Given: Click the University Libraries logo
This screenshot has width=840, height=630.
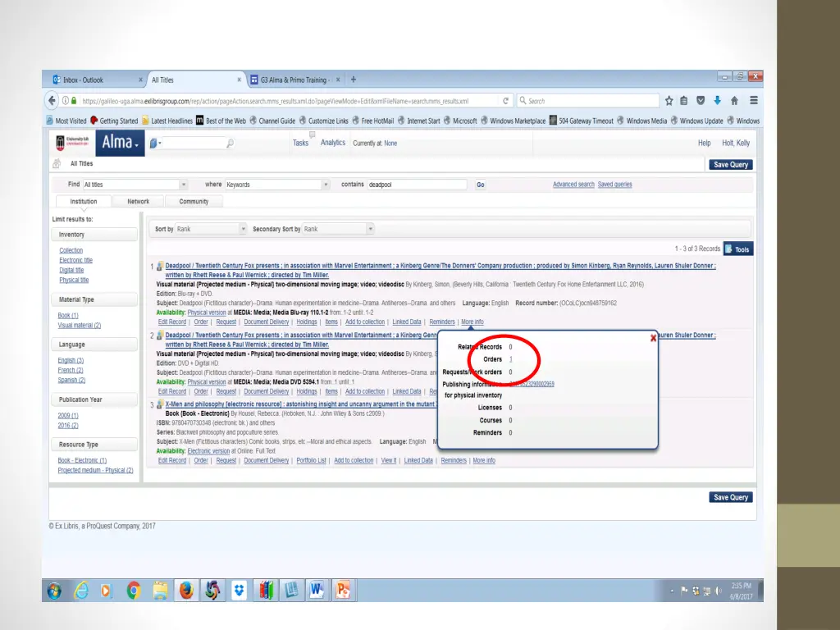Looking at the screenshot, I should 72,143.
